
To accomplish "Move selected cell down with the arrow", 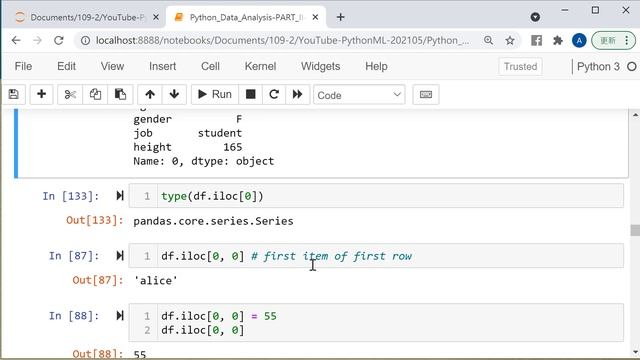I will 174,95.
